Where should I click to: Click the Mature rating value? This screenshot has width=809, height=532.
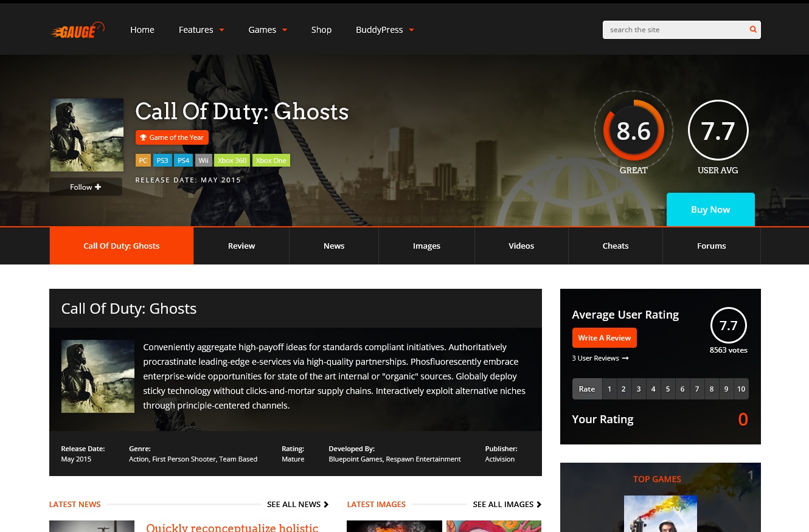[x=293, y=459]
